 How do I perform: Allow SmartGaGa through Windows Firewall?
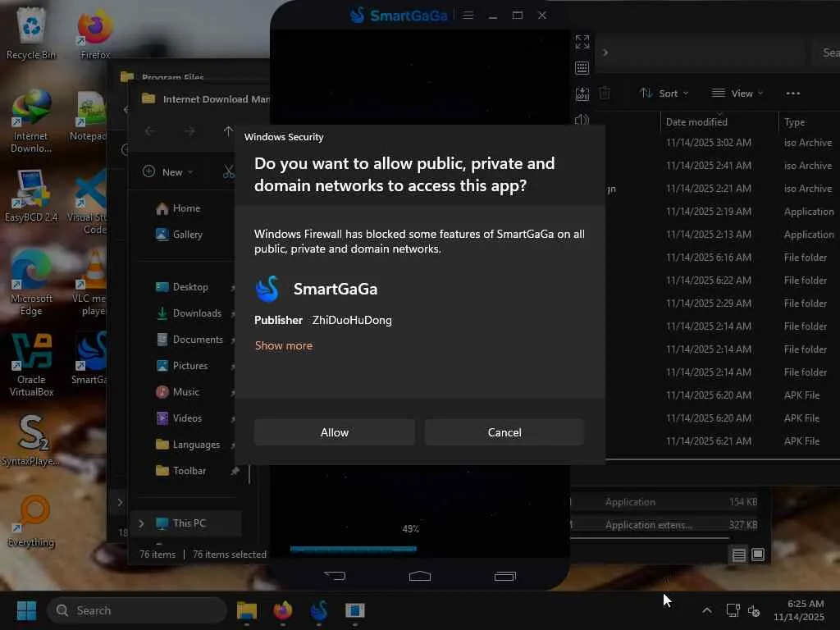click(335, 432)
